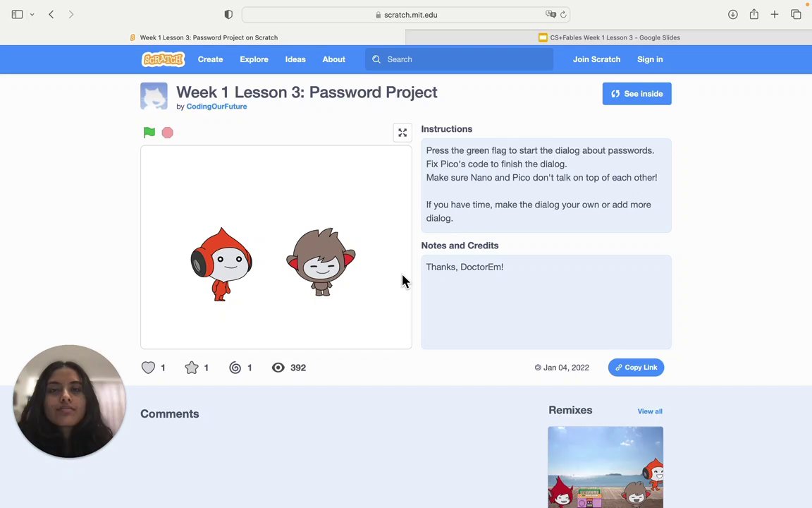This screenshot has width=812, height=508.
Task: Click the Instructions text box
Action: (546, 185)
